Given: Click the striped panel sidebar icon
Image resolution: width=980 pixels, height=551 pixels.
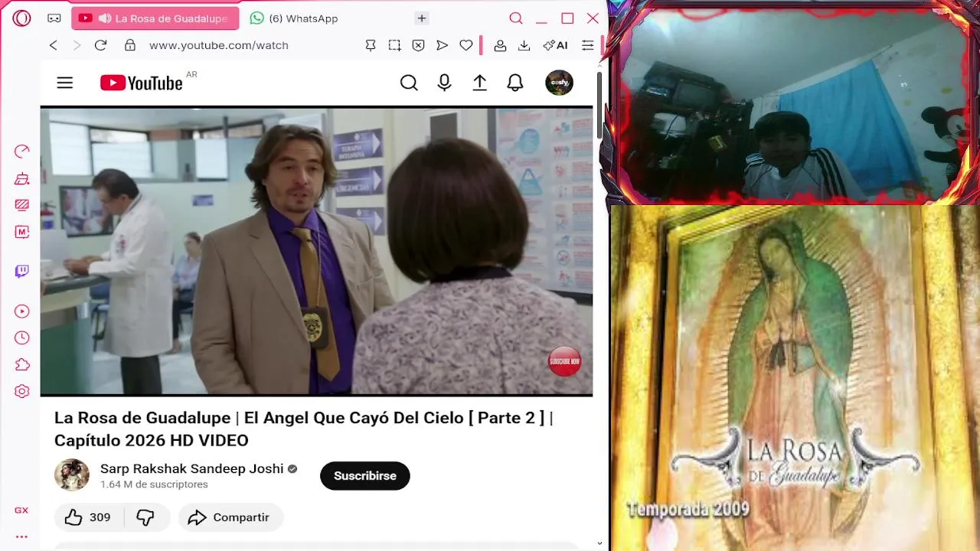Looking at the screenshot, I should pos(21,205).
